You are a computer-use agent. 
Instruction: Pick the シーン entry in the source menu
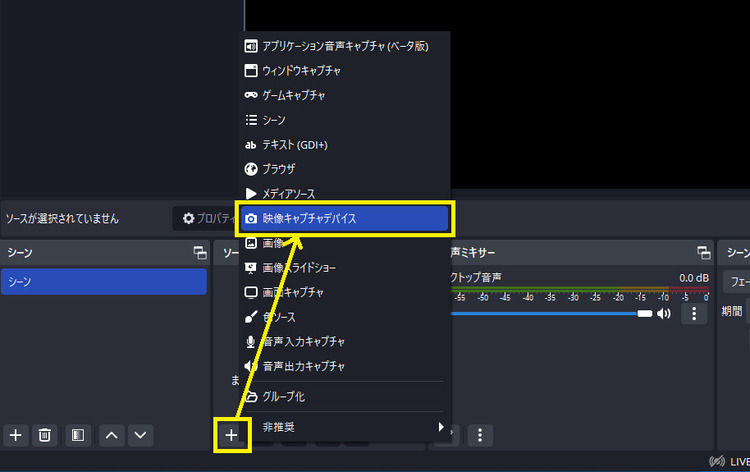(344, 120)
